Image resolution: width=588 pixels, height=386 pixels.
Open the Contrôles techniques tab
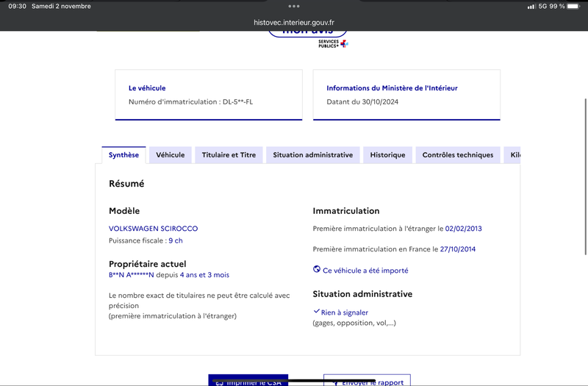457,155
